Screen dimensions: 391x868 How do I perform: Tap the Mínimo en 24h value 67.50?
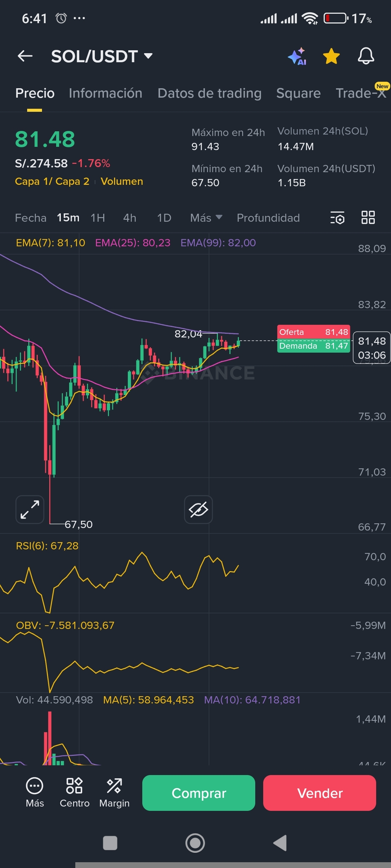coord(205,183)
